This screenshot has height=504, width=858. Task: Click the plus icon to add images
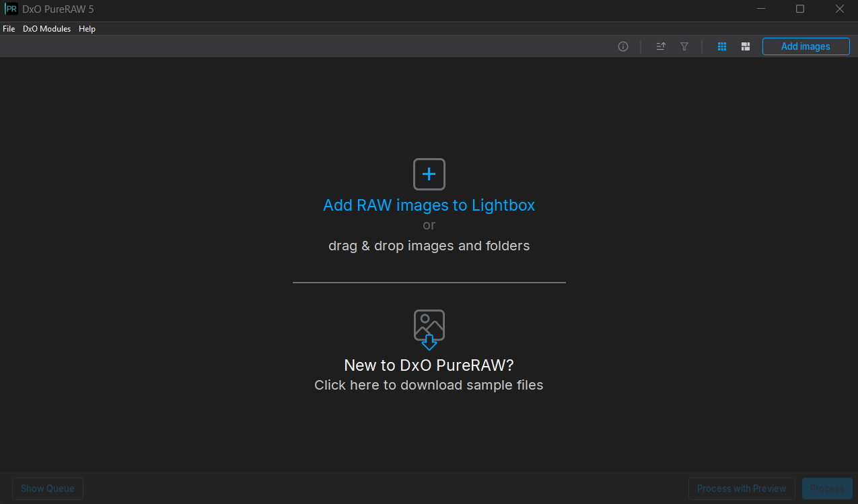(x=429, y=174)
